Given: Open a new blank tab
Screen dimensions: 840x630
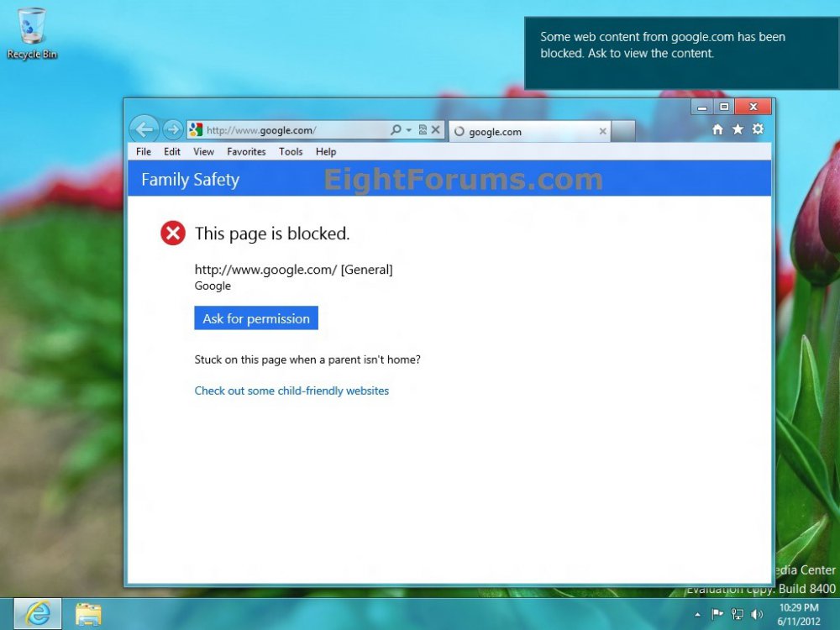Looking at the screenshot, I should point(622,132).
